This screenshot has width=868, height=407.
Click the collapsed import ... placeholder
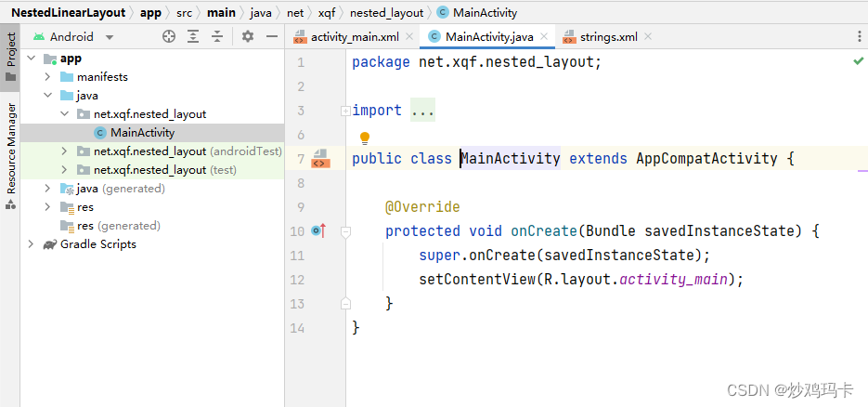(423, 111)
